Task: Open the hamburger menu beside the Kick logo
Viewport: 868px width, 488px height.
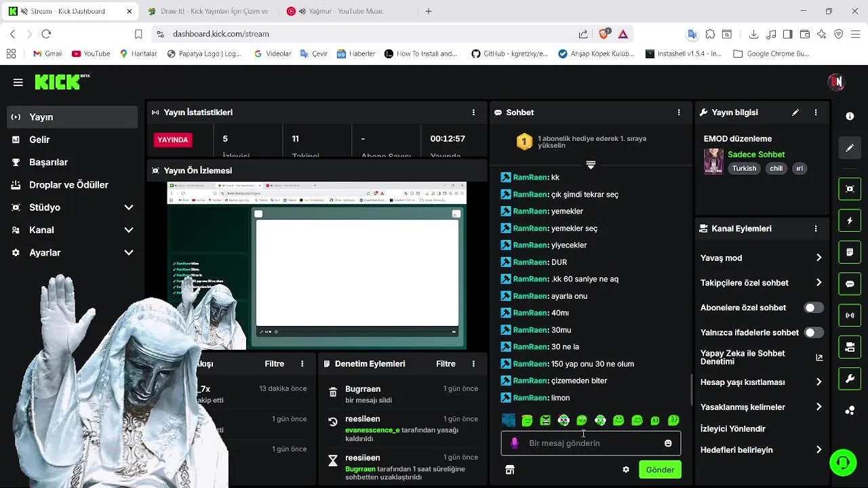Action: tap(18, 83)
